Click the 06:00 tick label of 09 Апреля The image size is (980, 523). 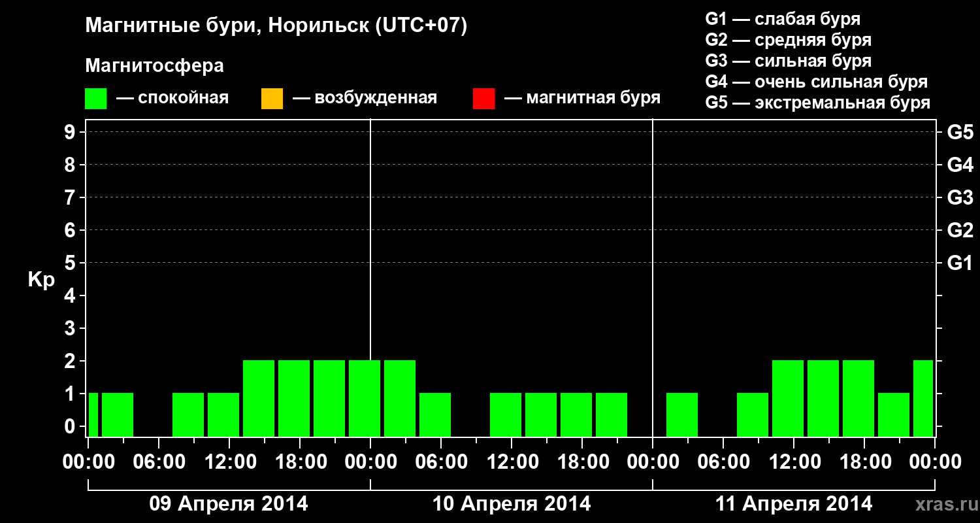click(x=159, y=462)
